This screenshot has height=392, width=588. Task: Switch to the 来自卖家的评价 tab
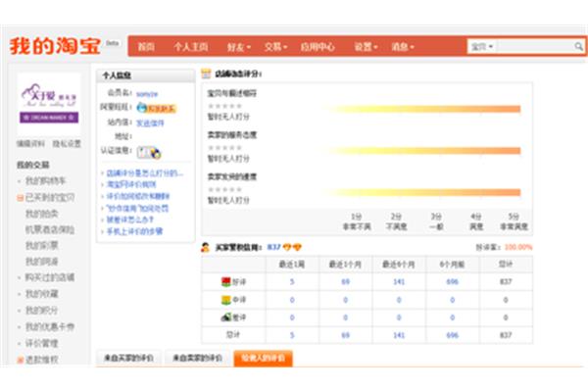point(197,358)
